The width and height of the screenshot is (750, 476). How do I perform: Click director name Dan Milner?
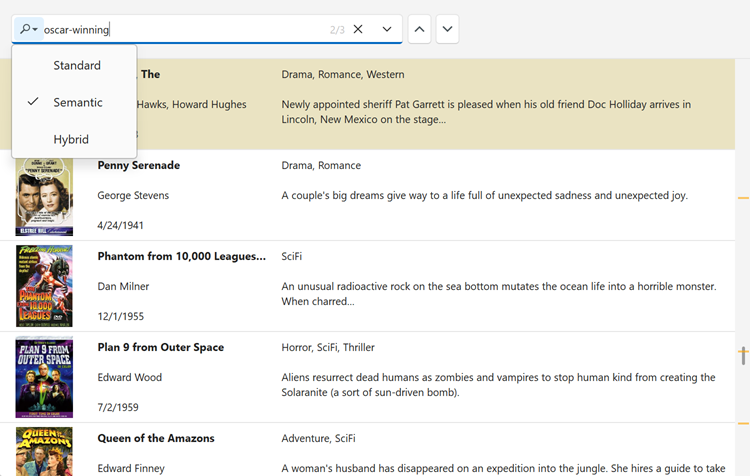[123, 287]
